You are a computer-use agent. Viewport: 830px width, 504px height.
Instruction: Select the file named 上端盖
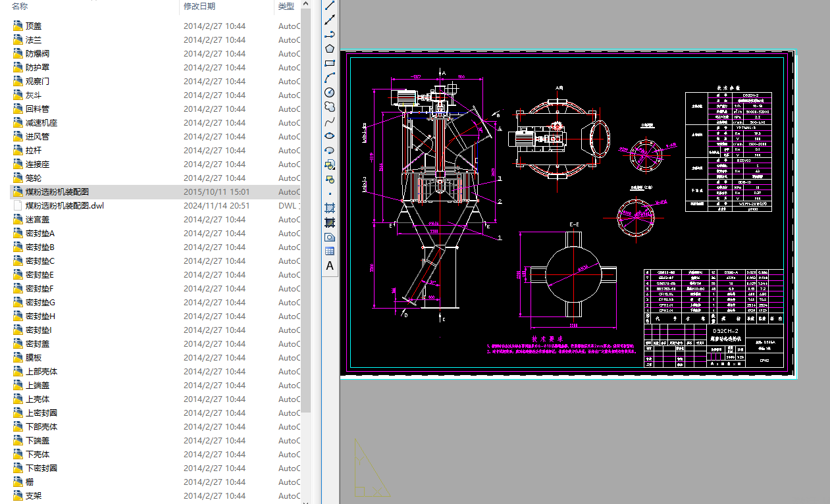(38, 386)
